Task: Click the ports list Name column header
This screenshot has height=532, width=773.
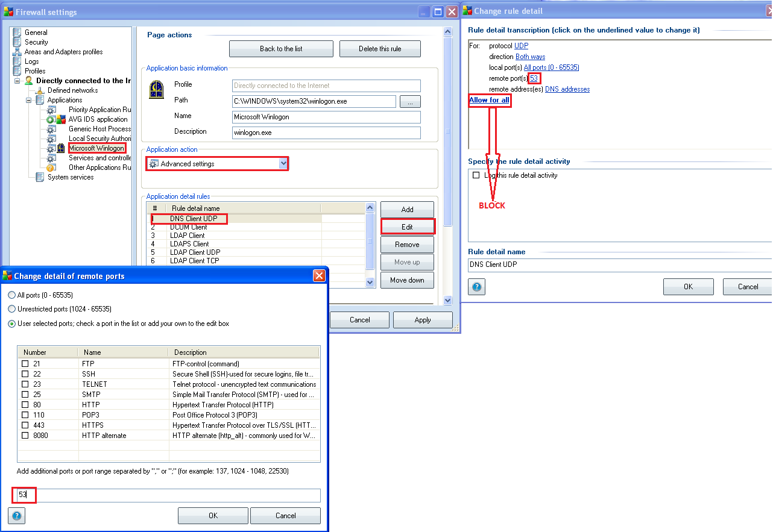Action: click(x=123, y=352)
